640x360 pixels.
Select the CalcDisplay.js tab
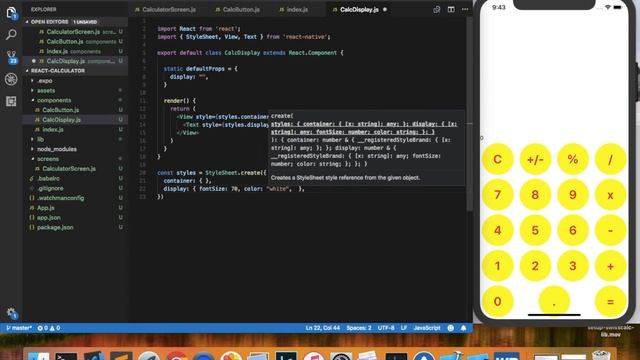(355, 9)
